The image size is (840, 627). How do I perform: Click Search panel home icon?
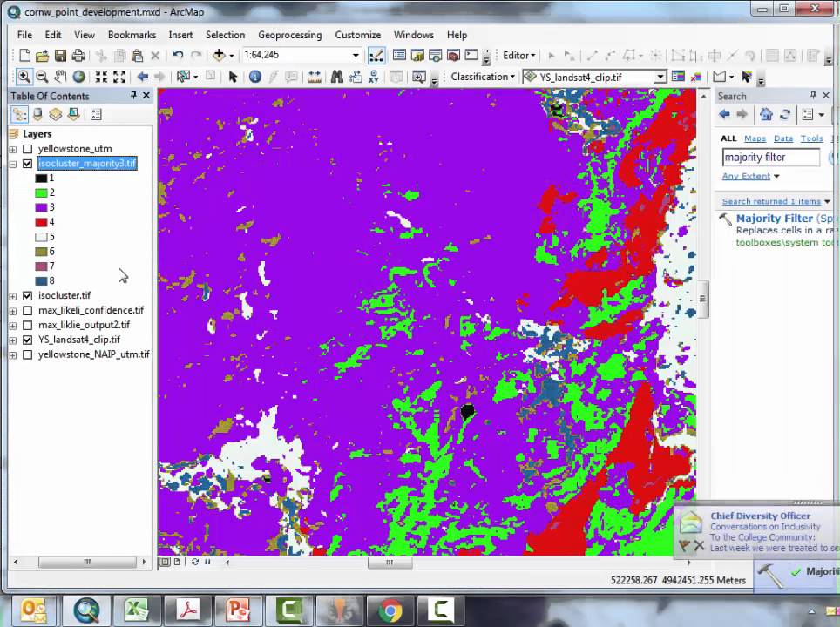pos(766,115)
